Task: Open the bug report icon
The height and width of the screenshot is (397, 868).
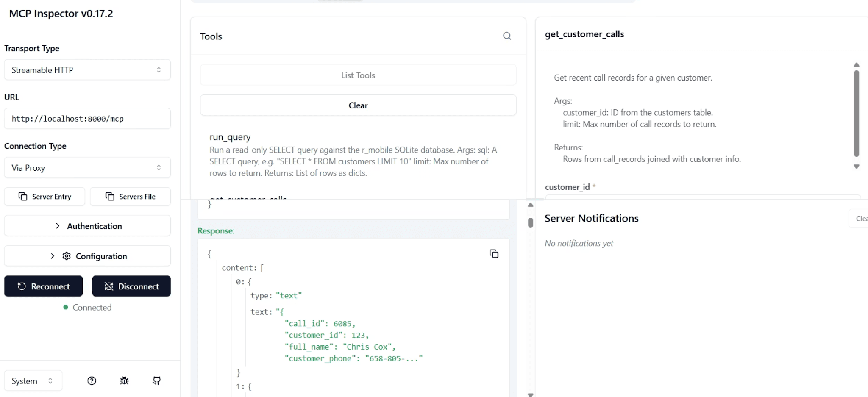Action: point(124,380)
